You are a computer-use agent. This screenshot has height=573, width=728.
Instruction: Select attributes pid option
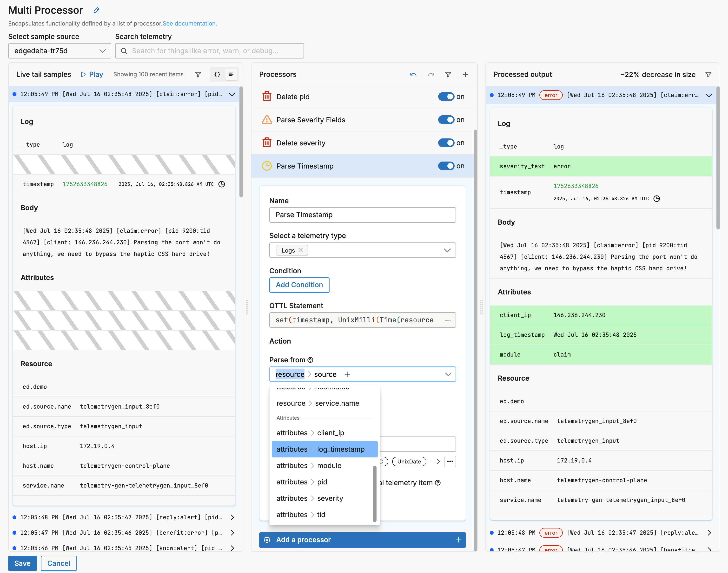coord(324,482)
